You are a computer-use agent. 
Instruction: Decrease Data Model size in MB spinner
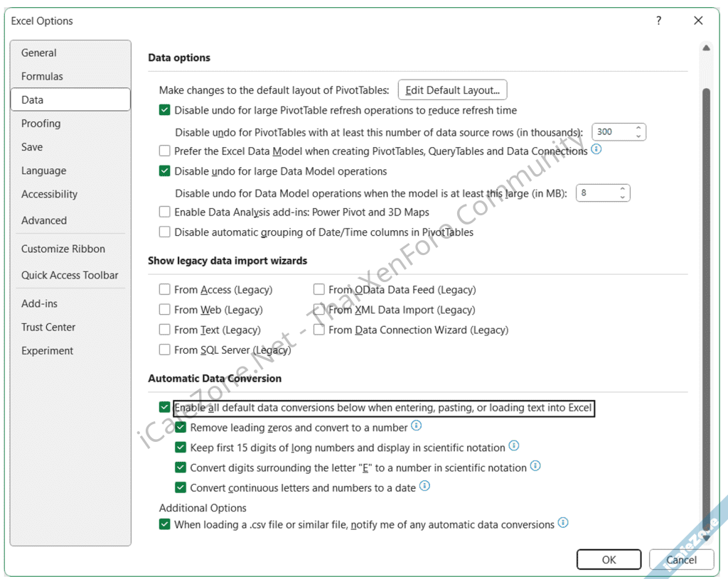pos(623,197)
